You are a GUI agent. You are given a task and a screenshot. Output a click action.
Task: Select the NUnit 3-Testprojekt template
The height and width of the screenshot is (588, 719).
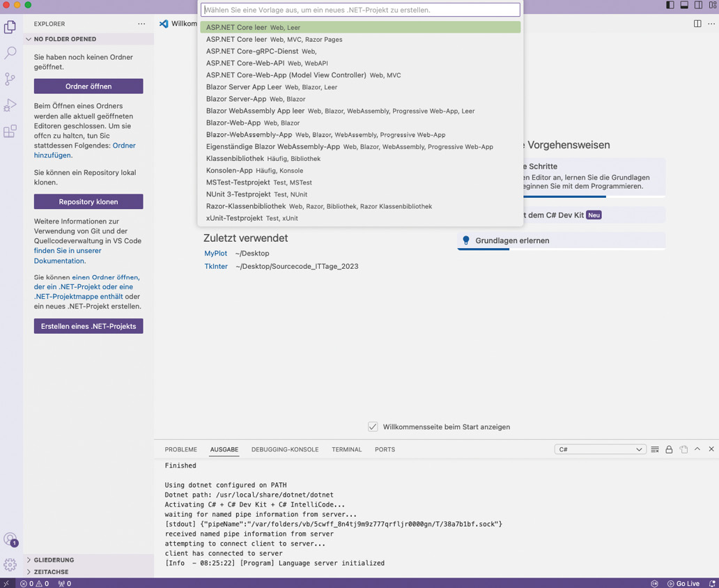coord(360,194)
